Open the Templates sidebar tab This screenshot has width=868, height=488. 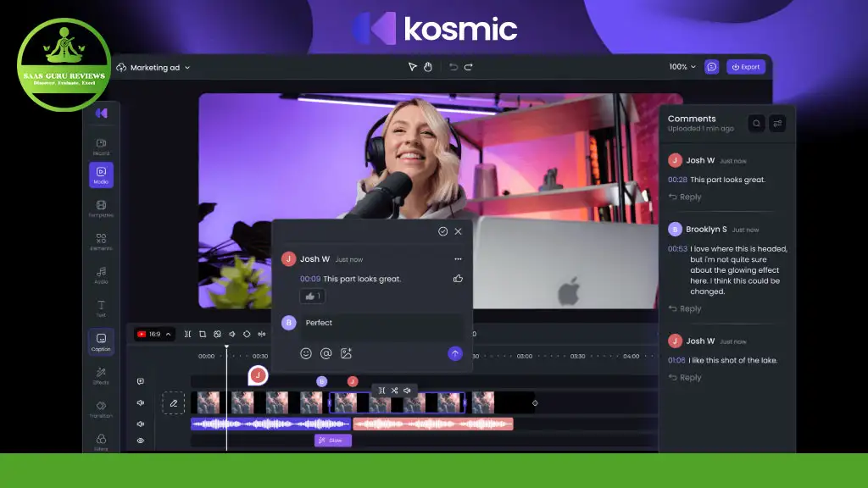[102, 208]
